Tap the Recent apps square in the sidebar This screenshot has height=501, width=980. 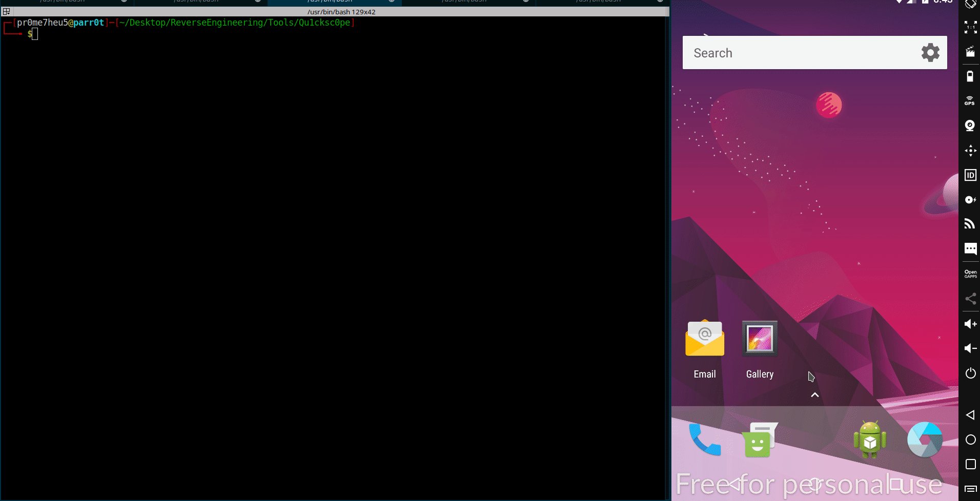970,464
